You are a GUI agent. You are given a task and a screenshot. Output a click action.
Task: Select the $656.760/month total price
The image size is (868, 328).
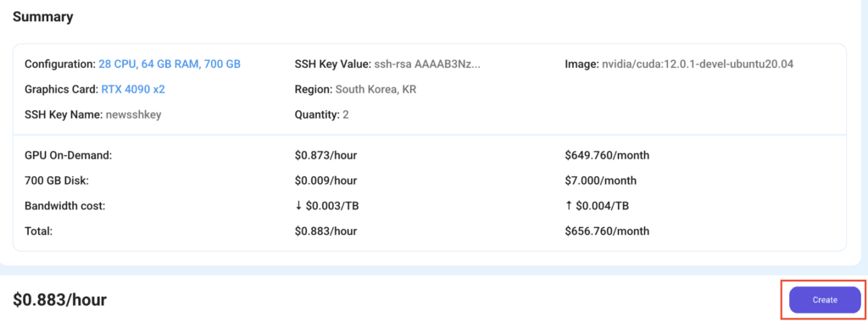607,231
